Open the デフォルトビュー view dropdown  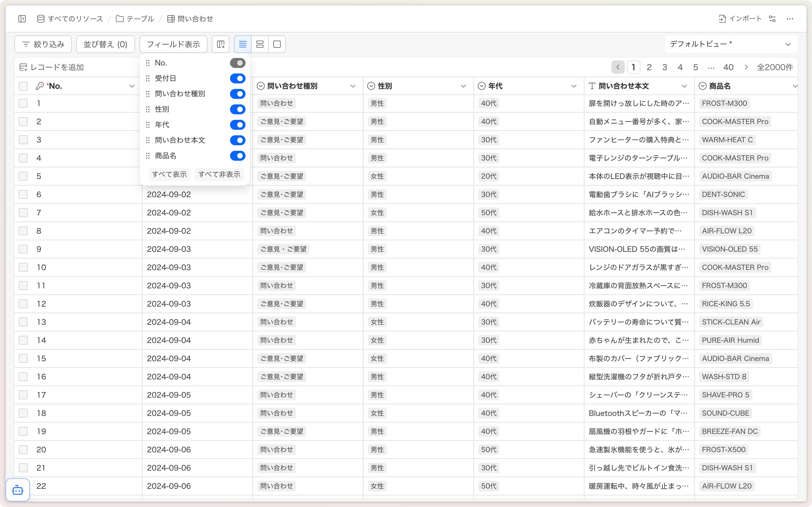tap(731, 44)
